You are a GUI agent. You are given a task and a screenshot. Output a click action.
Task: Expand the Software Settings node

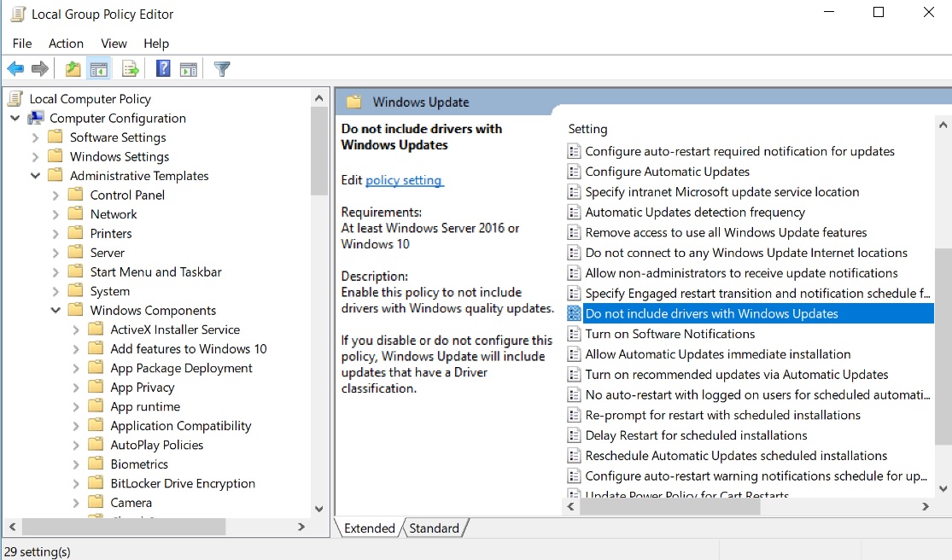pos(35,137)
